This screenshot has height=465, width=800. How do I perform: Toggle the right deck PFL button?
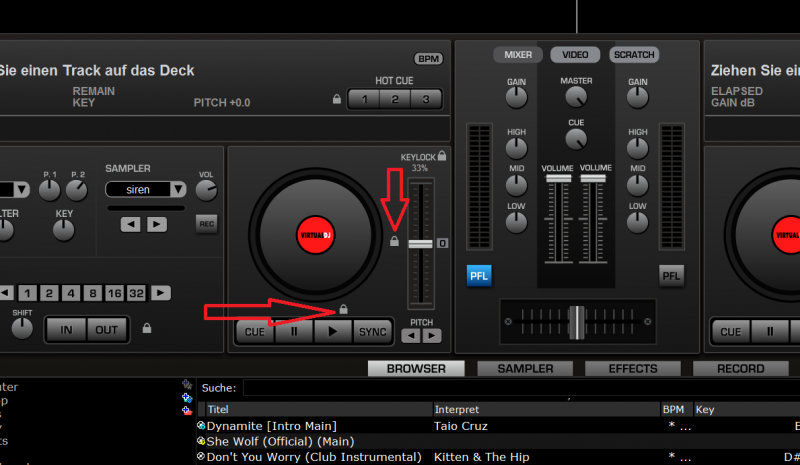coord(671,275)
